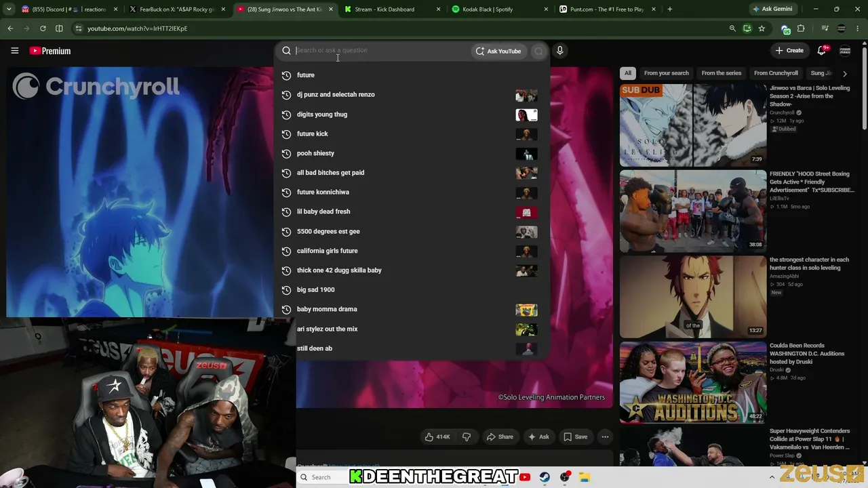This screenshot has height=488, width=868.
Task: Switch to 'FearBuck on X' tab
Action: [x=177, y=9]
